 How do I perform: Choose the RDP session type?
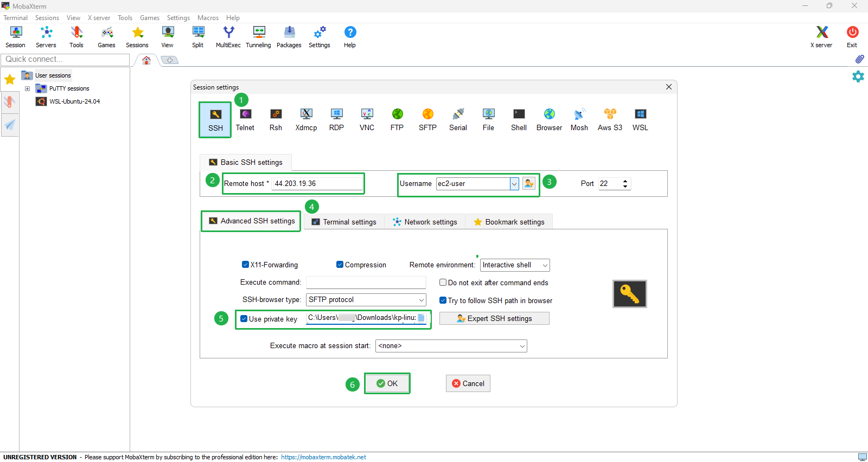click(336, 120)
